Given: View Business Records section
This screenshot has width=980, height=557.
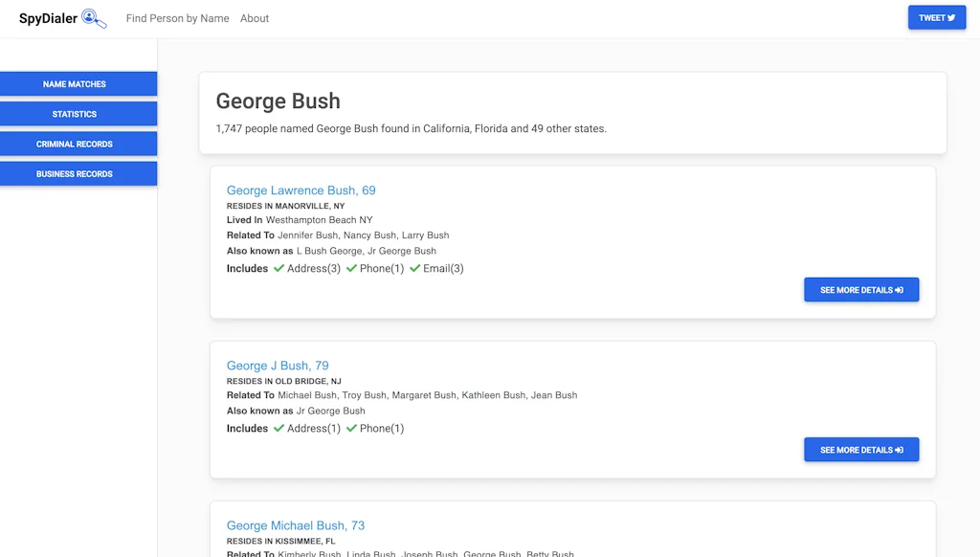Looking at the screenshot, I should pyautogui.click(x=75, y=174).
